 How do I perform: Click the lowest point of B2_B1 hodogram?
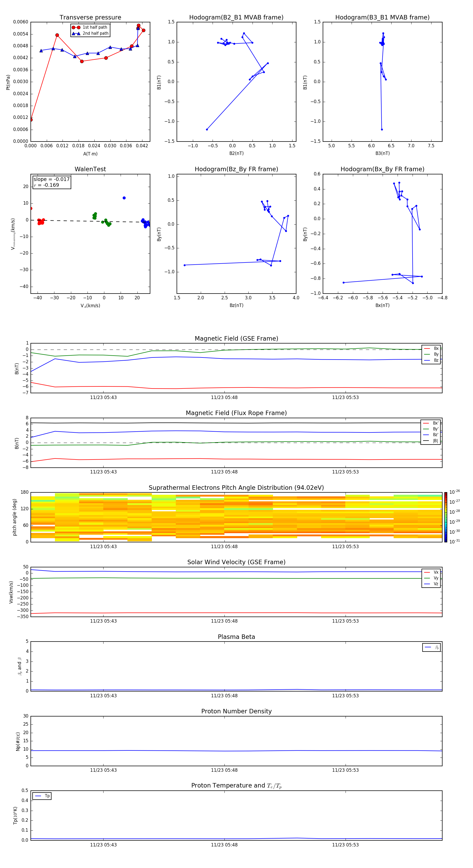207,129
